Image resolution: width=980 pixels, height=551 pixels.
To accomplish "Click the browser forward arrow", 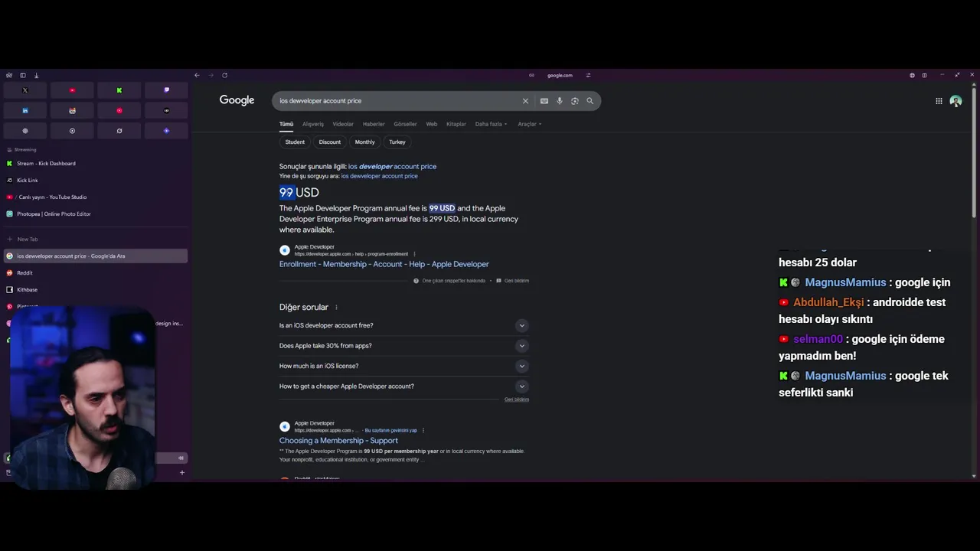I will point(211,75).
